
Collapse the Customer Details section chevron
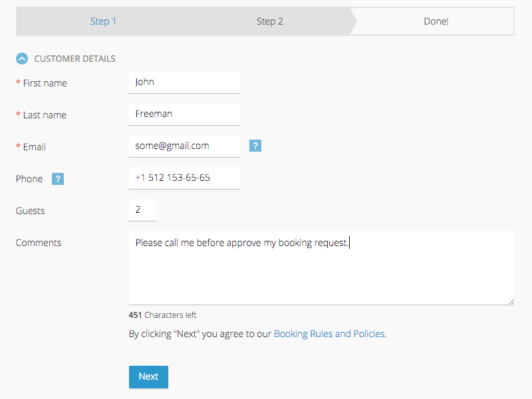tap(22, 59)
